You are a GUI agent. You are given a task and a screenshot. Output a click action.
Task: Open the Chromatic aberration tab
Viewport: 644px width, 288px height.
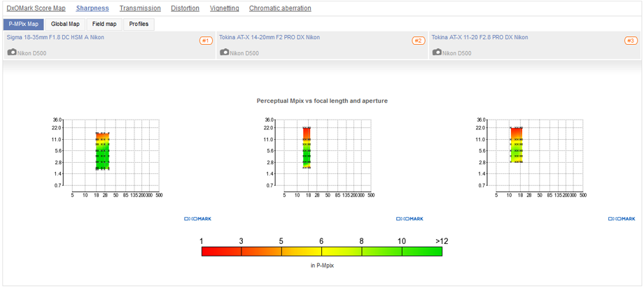coord(280,8)
